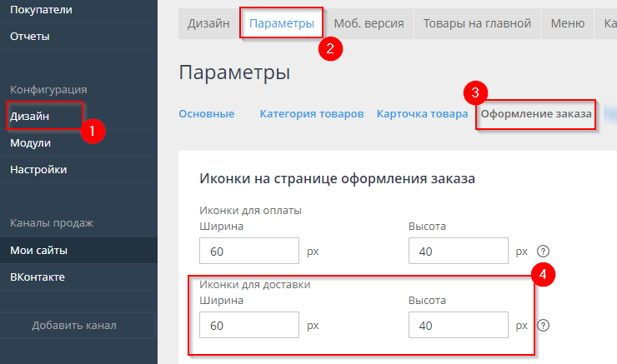Open the Параметры tab
Screen dimensions: 617x364
click(x=283, y=23)
